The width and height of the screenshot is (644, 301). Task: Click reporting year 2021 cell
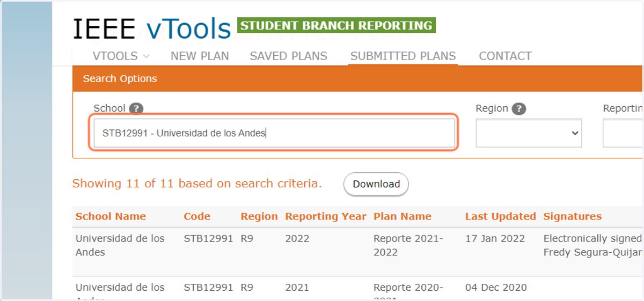click(297, 287)
